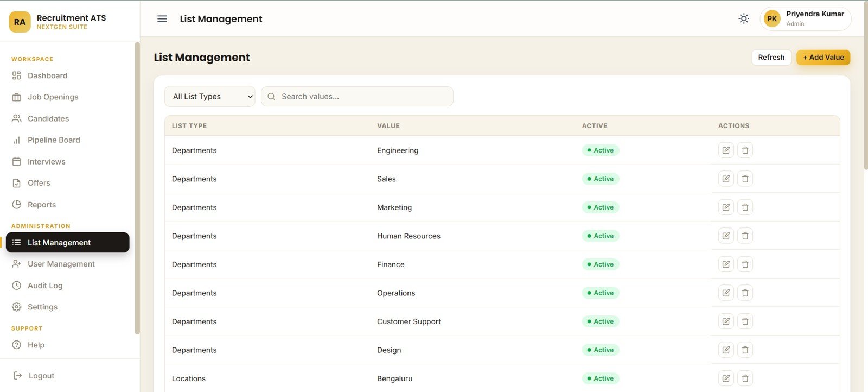Open Dashboard in the sidebar

[x=67, y=75]
